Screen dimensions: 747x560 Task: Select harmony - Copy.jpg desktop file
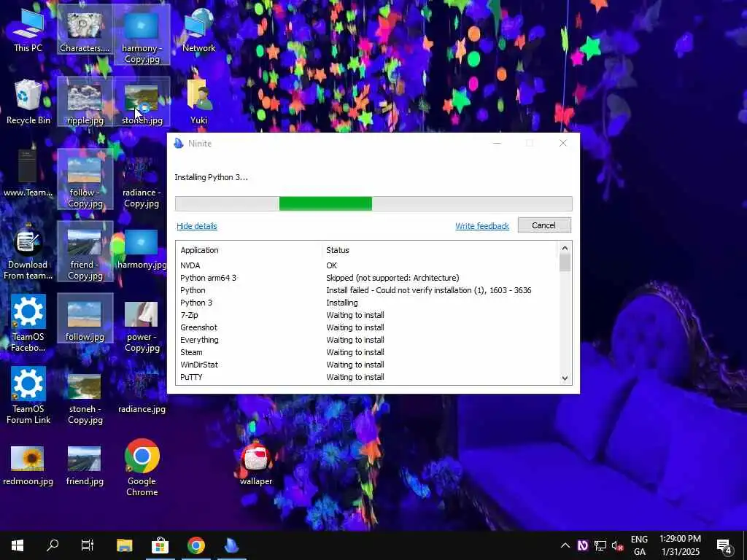[x=142, y=35]
